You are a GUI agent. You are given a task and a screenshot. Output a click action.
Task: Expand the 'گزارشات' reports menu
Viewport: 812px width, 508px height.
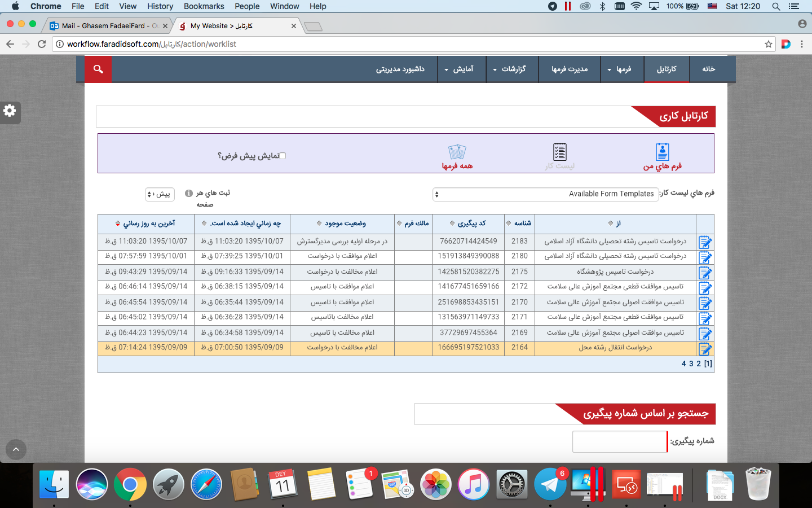click(x=510, y=69)
